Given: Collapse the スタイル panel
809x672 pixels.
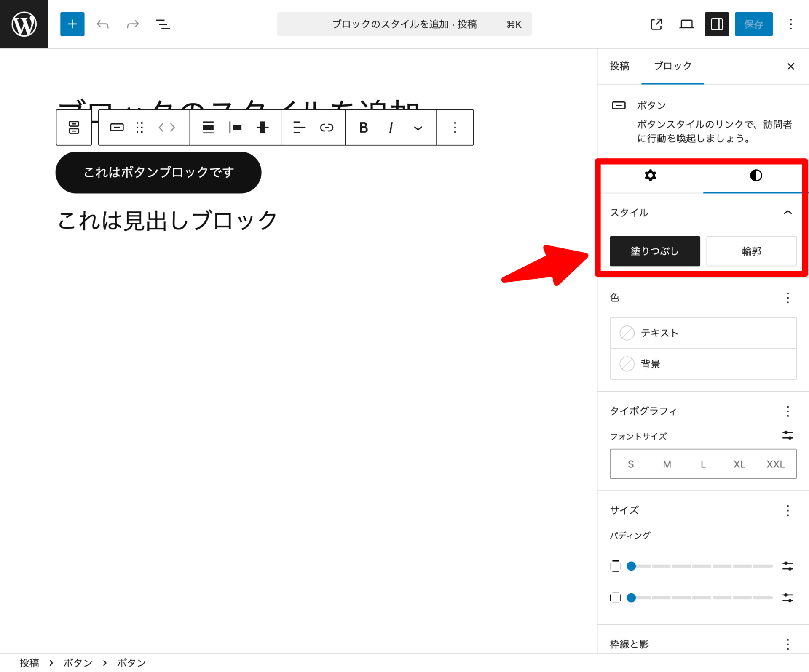Looking at the screenshot, I should [x=787, y=213].
